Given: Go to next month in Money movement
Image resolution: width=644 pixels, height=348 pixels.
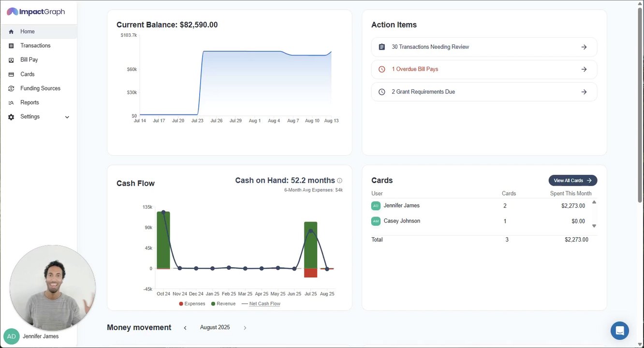Looking at the screenshot, I should point(245,328).
